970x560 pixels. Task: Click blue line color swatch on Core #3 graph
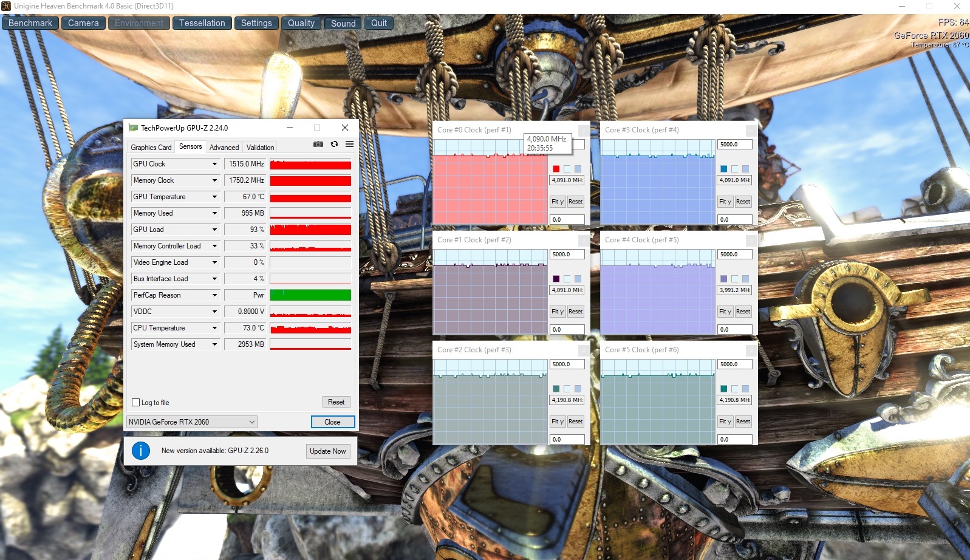(724, 169)
